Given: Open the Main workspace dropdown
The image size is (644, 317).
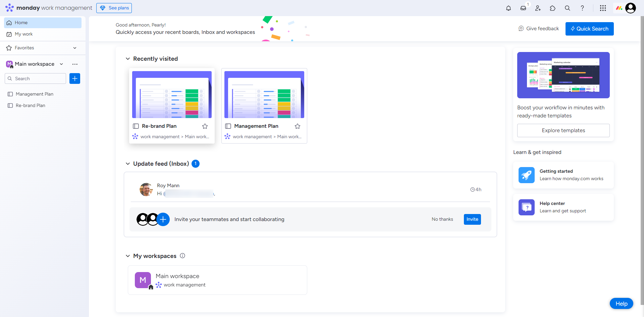Looking at the screenshot, I should click(61, 64).
